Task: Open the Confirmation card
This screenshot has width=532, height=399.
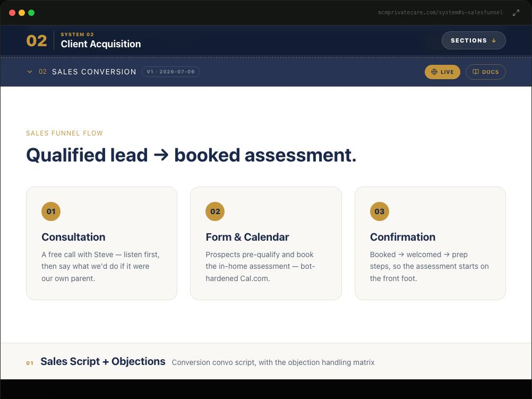Action: click(430, 243)
